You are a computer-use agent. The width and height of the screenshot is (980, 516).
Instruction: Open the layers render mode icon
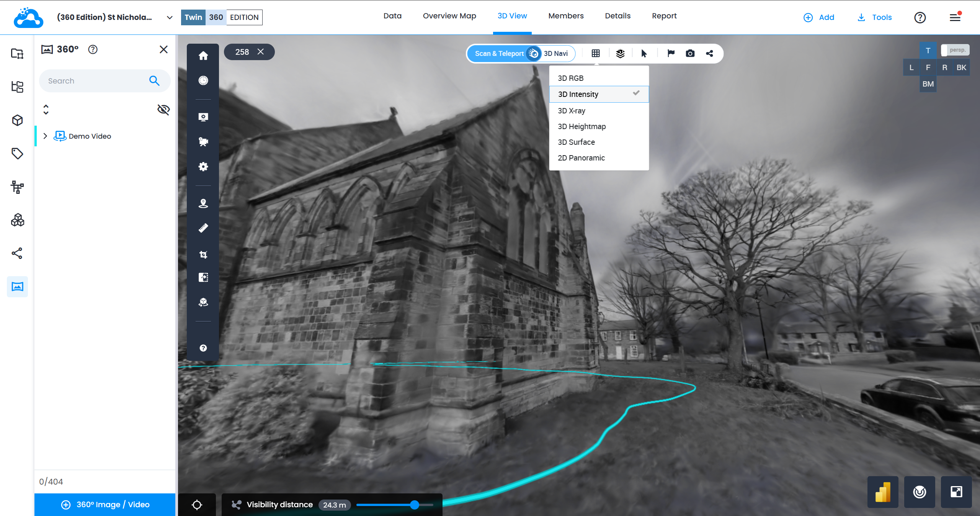(x=620, y=53)
